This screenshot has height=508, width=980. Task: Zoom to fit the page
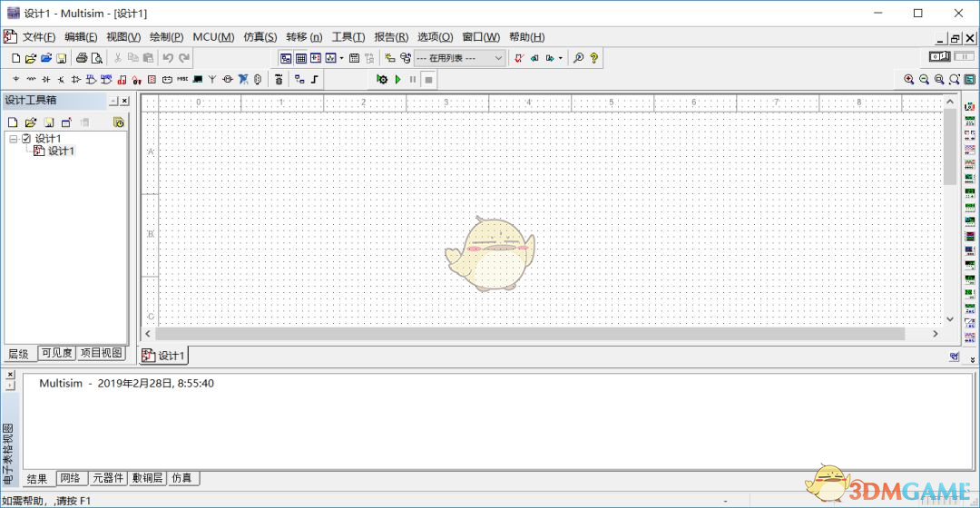[x=955, y=79]
